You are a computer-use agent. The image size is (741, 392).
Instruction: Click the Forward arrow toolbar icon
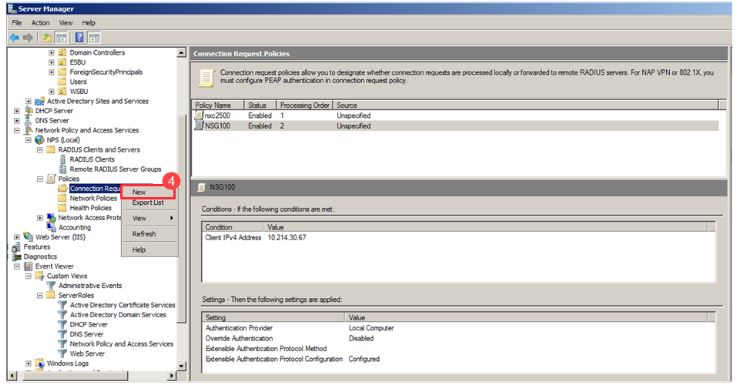click(x=28, y=38)
